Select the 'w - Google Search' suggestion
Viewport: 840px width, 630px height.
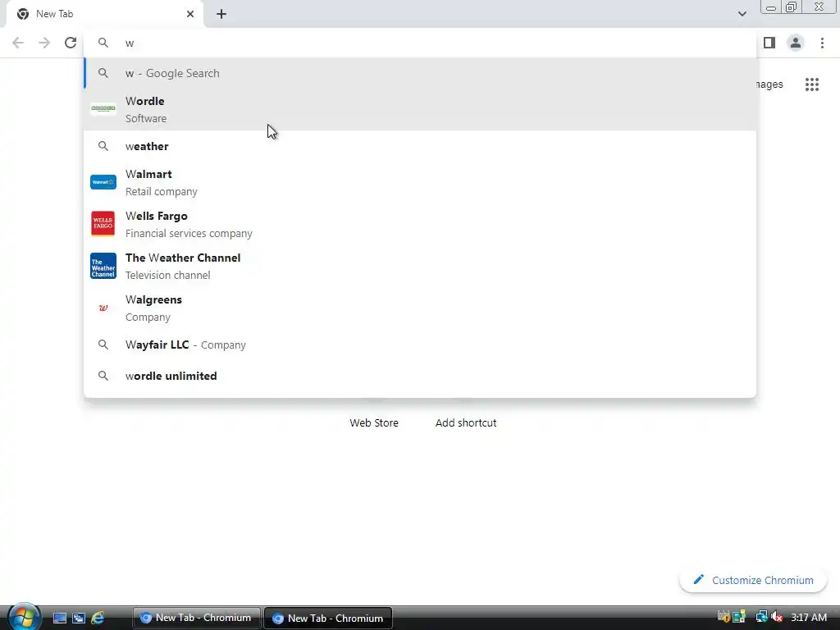coord(420,73)
